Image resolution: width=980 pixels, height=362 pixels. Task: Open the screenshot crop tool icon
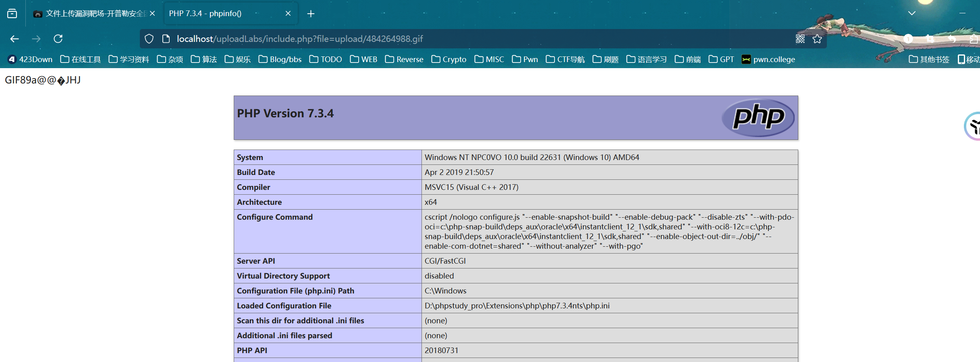[x=930, y=39]
